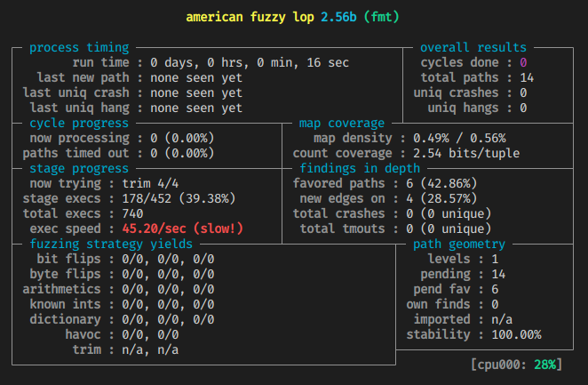Click the '(fmt)' target name in the title

381,17
